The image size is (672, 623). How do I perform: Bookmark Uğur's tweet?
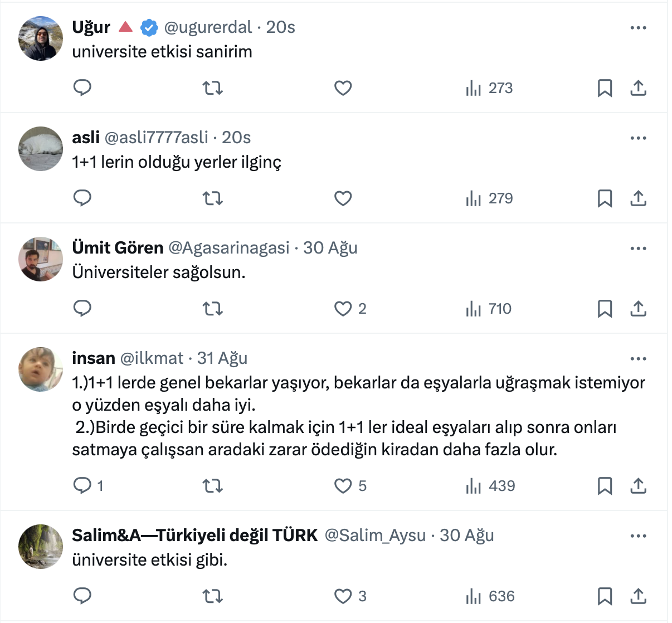pyautogui.click(x=605, y=88)
